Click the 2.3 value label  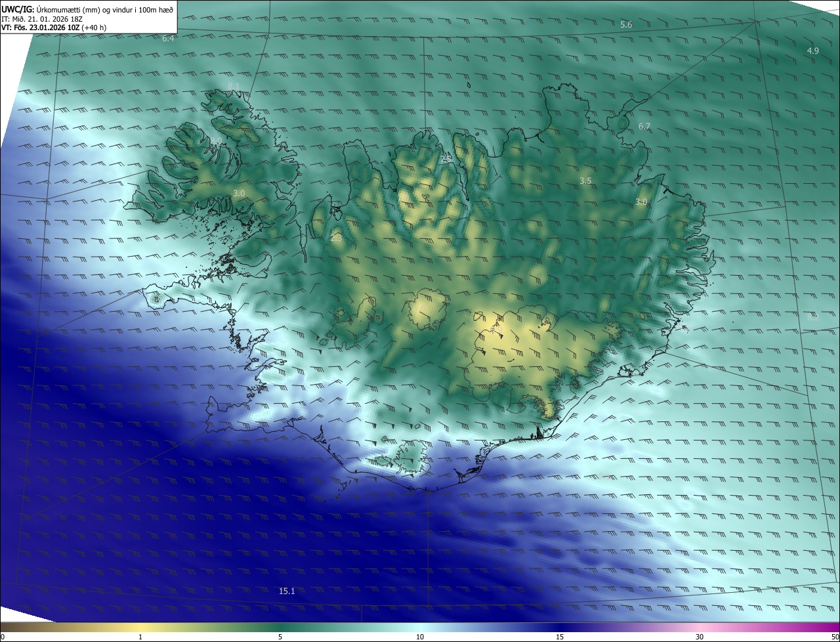coord(336,238)
